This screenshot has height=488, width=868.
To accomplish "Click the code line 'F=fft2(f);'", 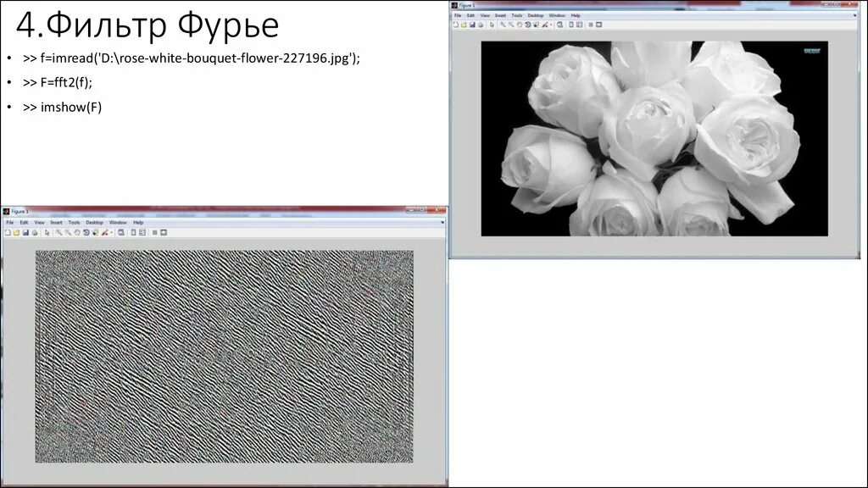I will [x=58, y=82].
